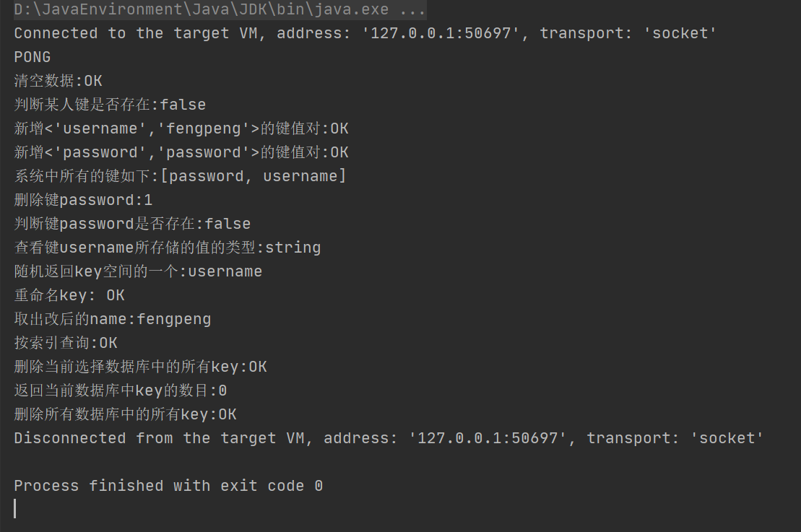
Task: Click the PONG output line
Action: [x=33, y=57]
